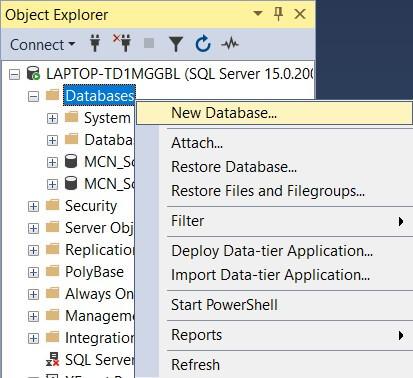Expand the Replication folder
The height and width of the screenshot is (378, 413).
tap(33, 250)
